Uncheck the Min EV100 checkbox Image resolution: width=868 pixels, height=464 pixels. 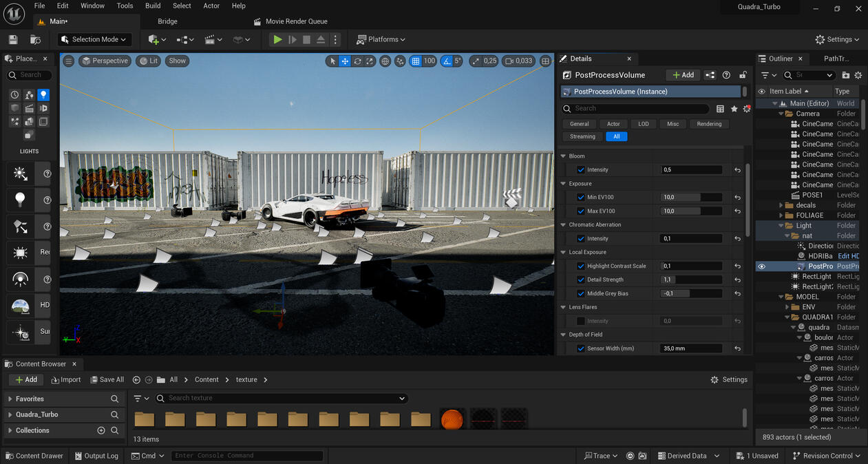(581, 197)
